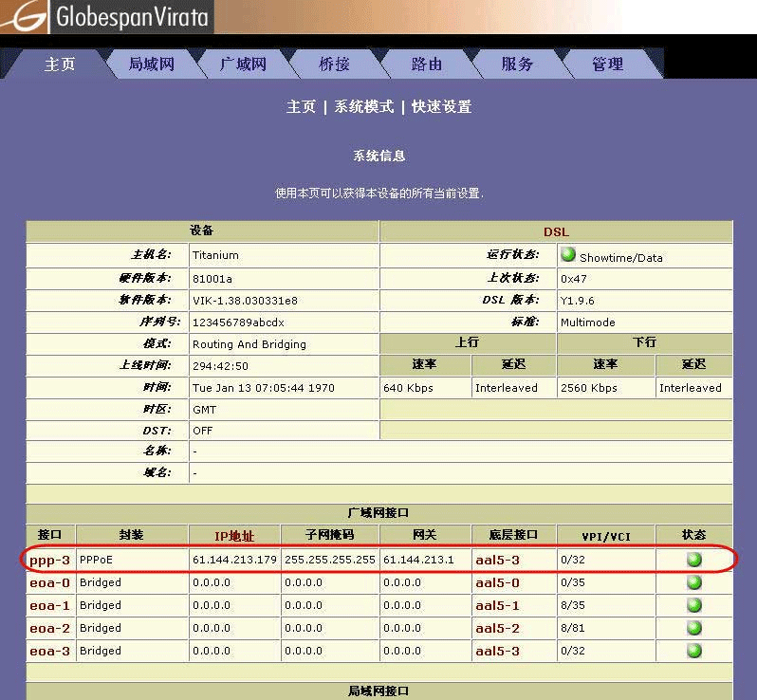This screenshot has width=757, height=700.
Task: Open the ppp-3 interface link
Action: (49, 561)
